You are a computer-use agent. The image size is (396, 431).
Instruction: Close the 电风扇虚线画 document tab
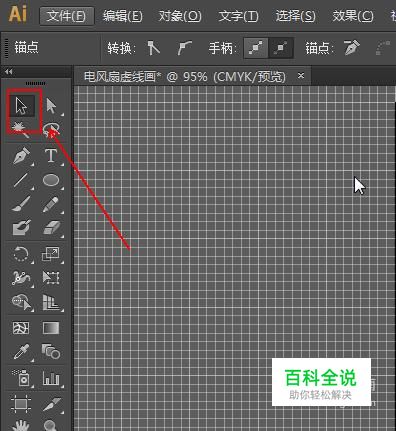tap(301, 76)
